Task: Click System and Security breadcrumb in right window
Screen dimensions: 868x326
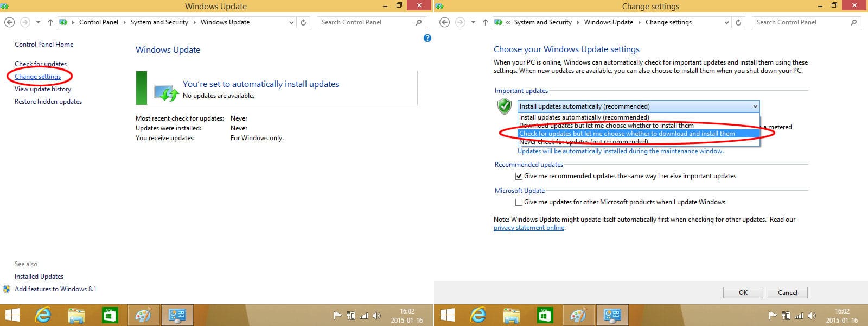Action: pos(543,22)
